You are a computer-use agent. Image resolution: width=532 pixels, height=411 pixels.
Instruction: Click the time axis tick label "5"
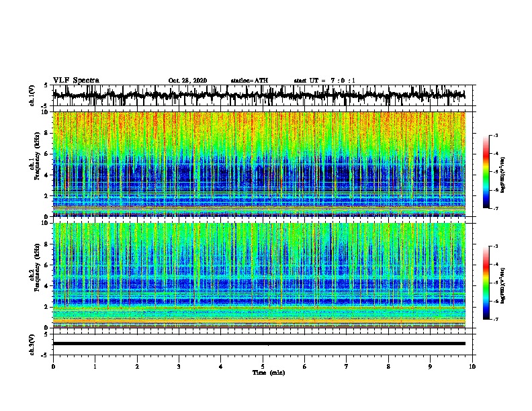point(263,367)
